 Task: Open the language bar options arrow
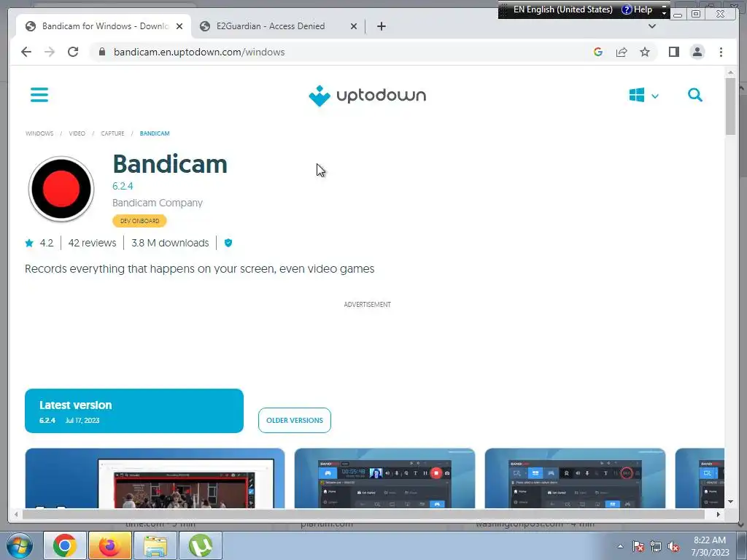coord(664,9)
